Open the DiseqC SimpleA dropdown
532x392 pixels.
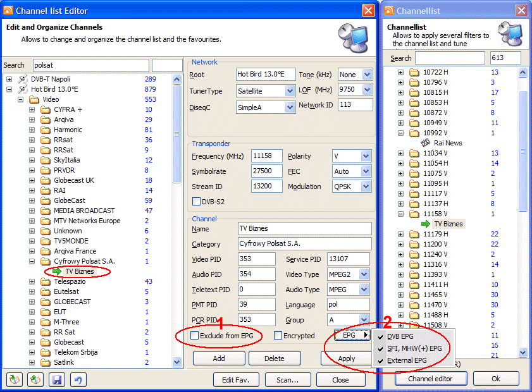click(290, 107)
